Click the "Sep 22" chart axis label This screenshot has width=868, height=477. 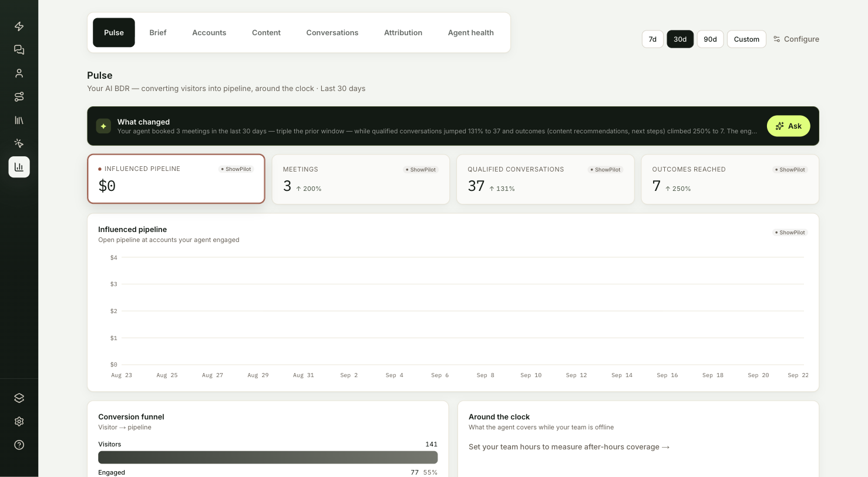tap(798, 375)
